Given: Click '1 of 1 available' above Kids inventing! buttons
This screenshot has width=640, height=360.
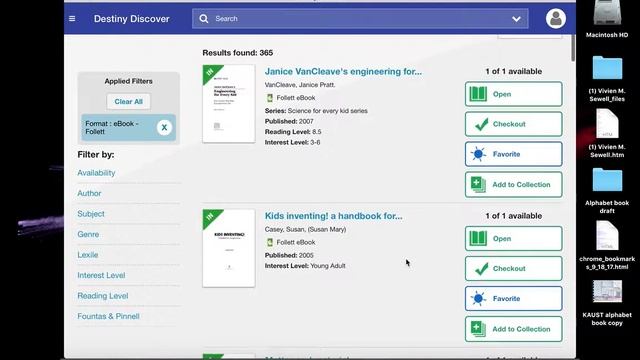Looking at the screenshot, I should point(513,216).
